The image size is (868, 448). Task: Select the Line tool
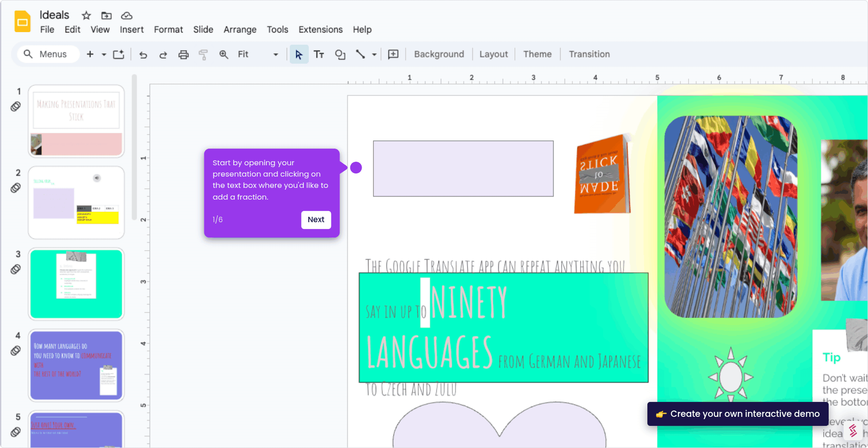[360, 54]
